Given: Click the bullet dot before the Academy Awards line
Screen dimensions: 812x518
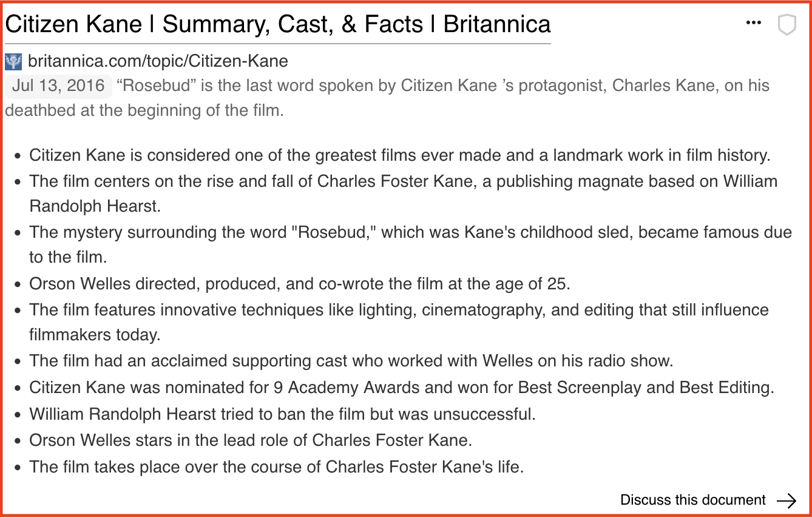Looking at the screenshot, I should pos(18,388).
